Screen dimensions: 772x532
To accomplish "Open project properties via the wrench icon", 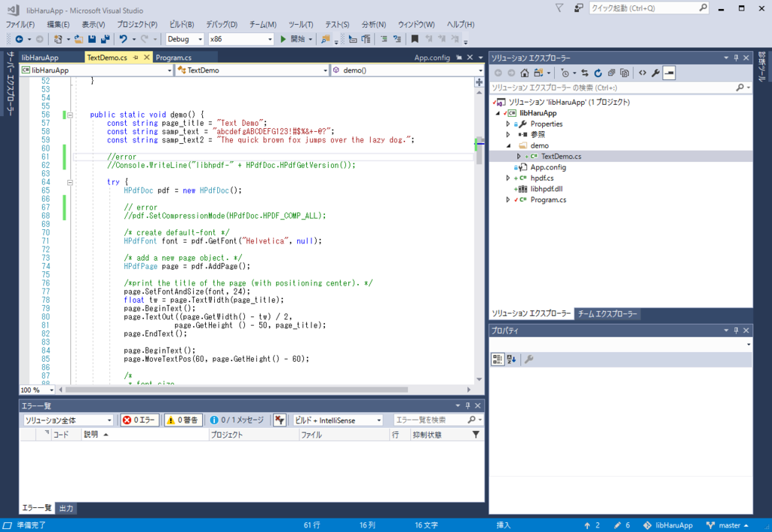I will click(x=656, y=73).
